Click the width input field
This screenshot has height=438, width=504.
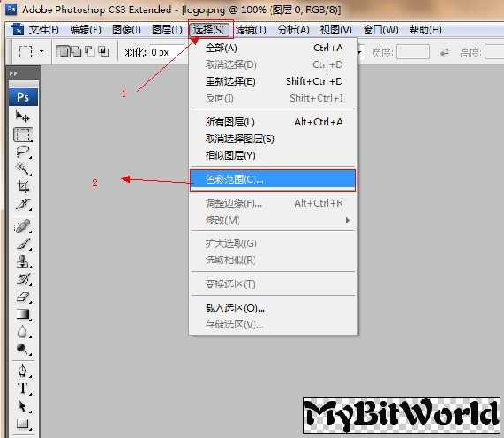point(413,52)
